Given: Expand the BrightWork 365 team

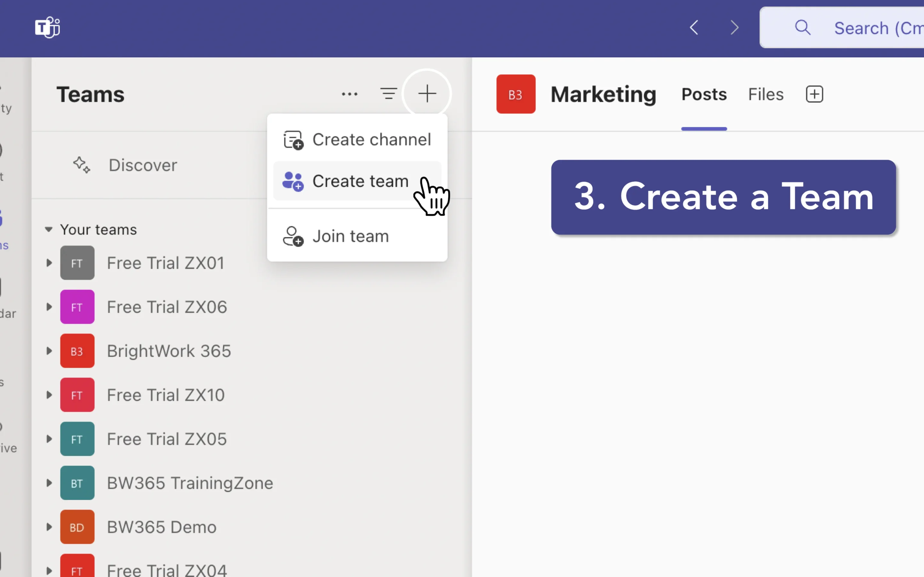Looking at the screenshot, I should pos(48,351).
